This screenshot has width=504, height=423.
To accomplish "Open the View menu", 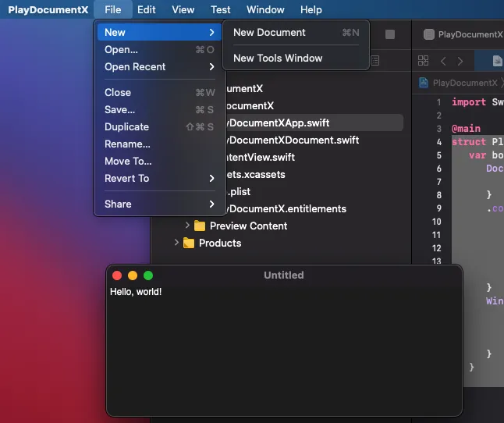I will pyautogui.click(x=183, y=9).
